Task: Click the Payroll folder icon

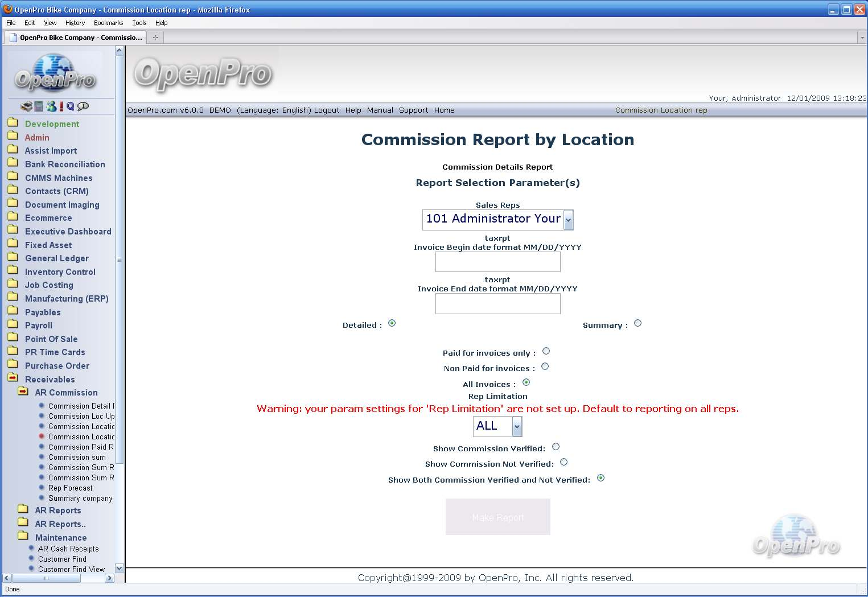Action: coord(13,325)
